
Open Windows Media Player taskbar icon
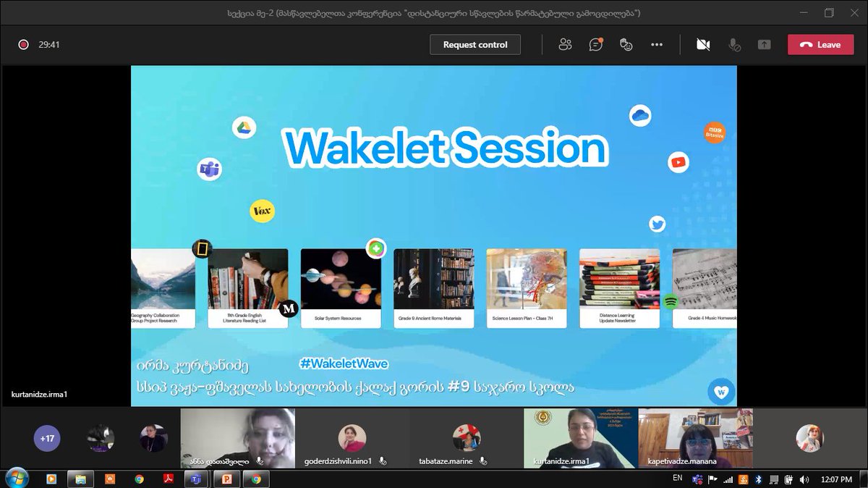coord(52,479)
